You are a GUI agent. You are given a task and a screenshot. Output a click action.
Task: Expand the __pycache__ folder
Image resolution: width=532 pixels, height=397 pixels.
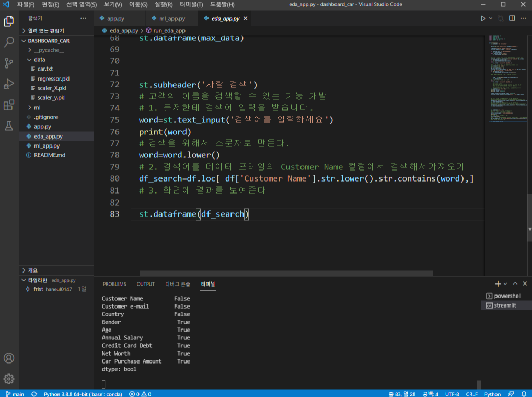coord(56,50)
